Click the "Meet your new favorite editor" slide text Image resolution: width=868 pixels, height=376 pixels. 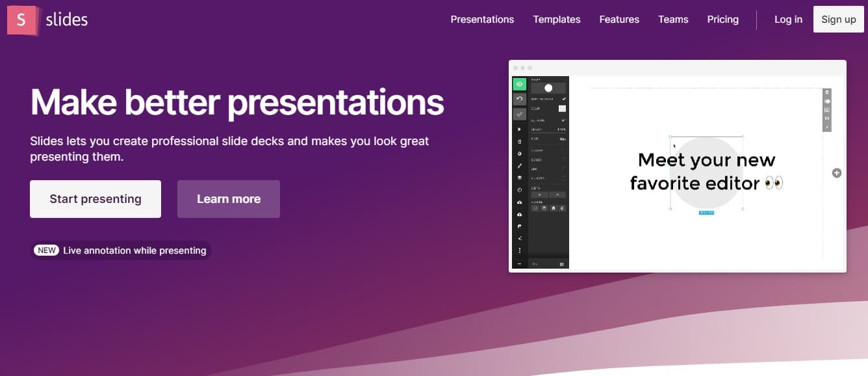[706, 172]
